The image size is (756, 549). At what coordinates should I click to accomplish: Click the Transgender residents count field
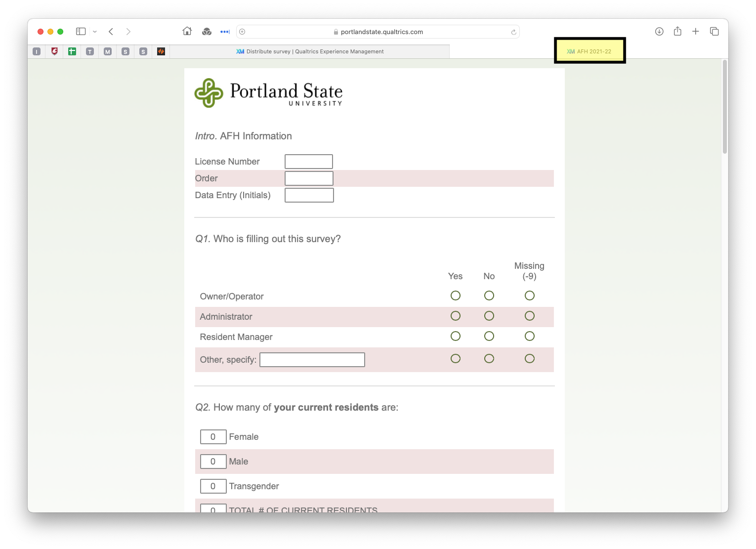pos(213,486)
